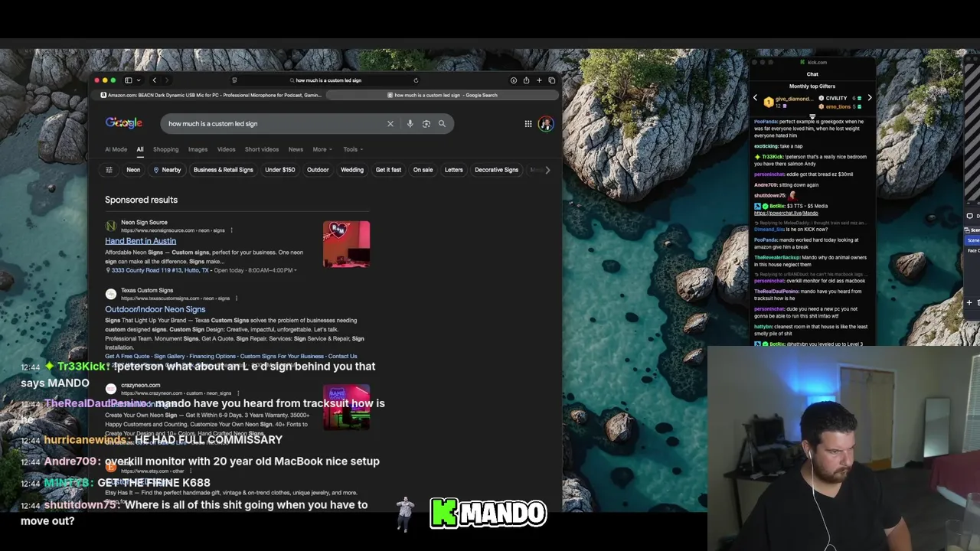Open Outdoor/Indoor Neon Signs link
This screenshot has height=551, width=980.
point(155,309)
